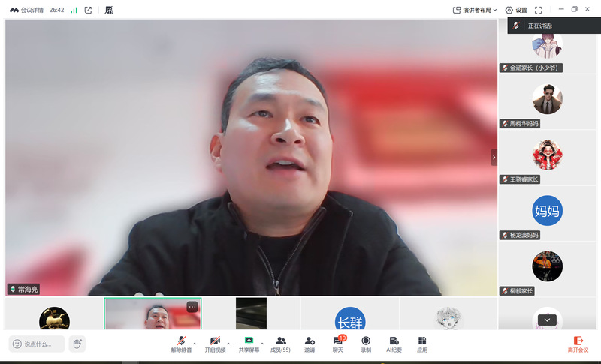Viewport: 601px width, 364px height.
Task: Select 周柯华妈妈 participant thumbnail
Action: 547,101
